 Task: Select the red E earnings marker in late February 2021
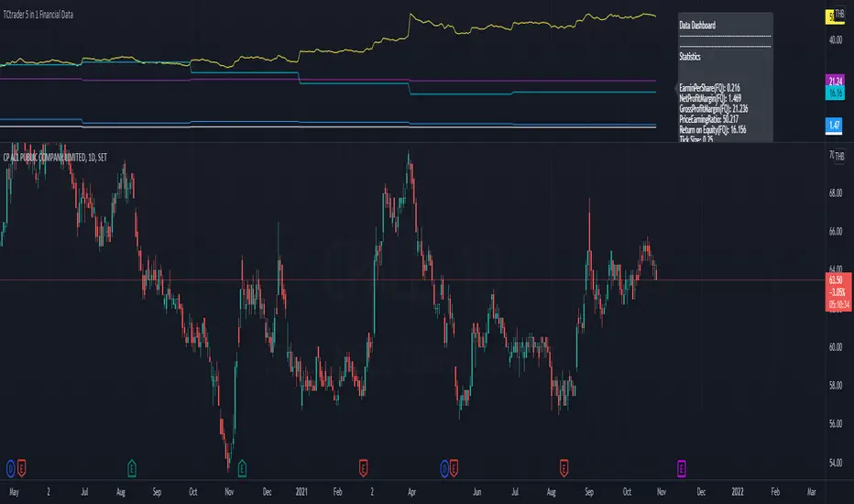(x=363, y=468)
